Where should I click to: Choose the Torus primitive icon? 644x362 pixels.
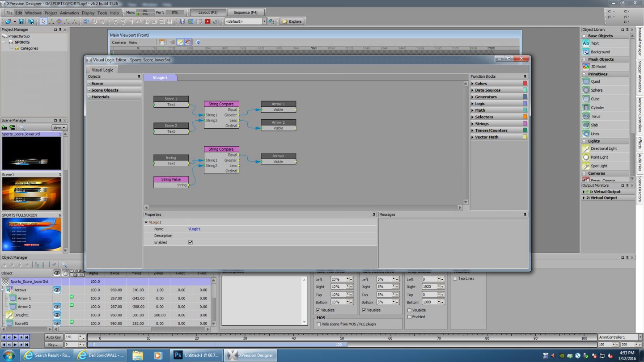point(586,116)
